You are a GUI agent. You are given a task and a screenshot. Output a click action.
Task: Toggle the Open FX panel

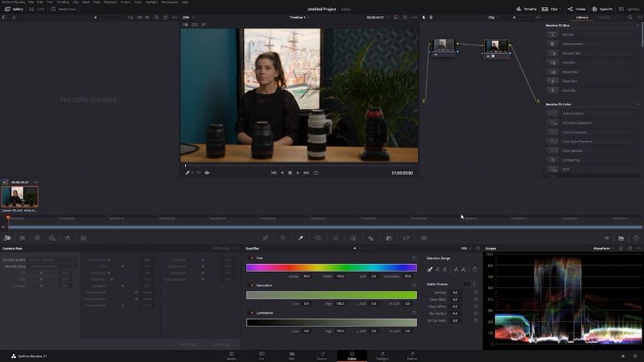602,9
